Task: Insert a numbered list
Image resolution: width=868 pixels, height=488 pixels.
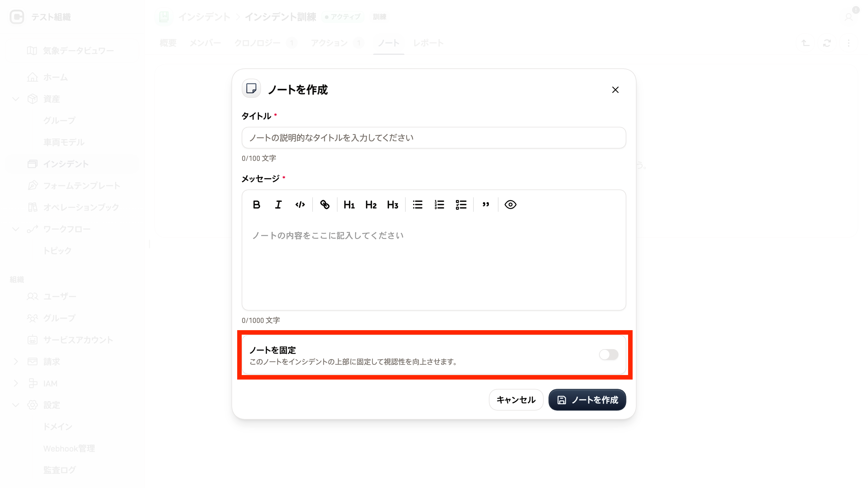Action: coord(439,205)
